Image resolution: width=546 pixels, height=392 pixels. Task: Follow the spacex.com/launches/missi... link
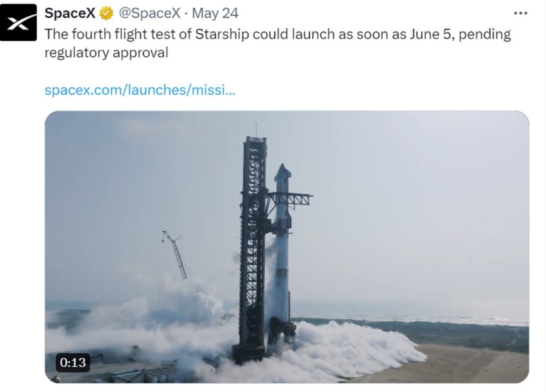click(x=140, y=90)
